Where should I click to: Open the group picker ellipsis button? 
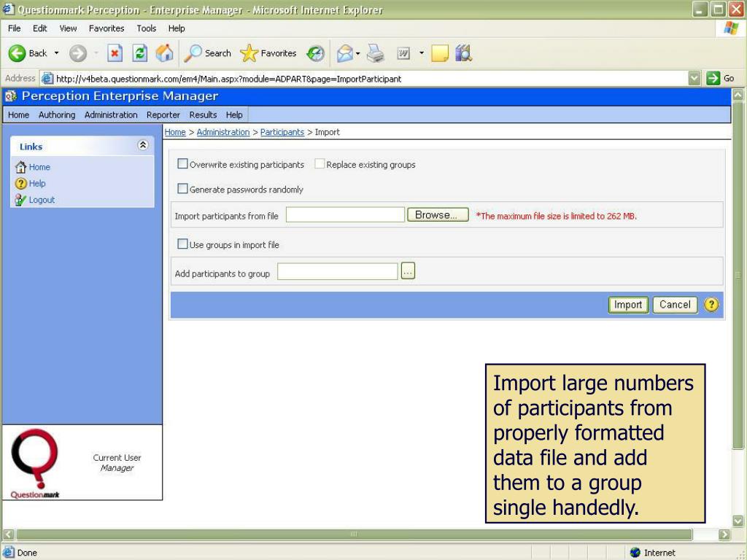click(x=408, y=271)
